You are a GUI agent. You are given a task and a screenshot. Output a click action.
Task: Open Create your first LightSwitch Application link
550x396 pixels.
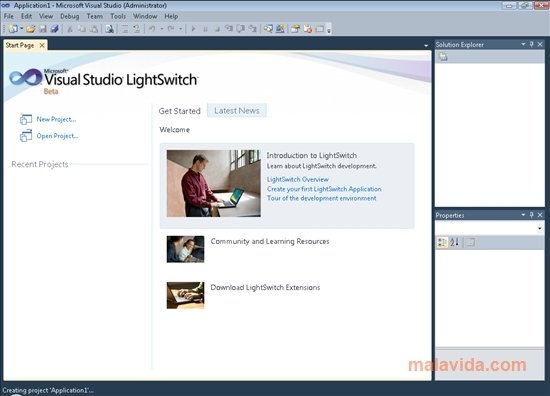click(x=324, y=189)
